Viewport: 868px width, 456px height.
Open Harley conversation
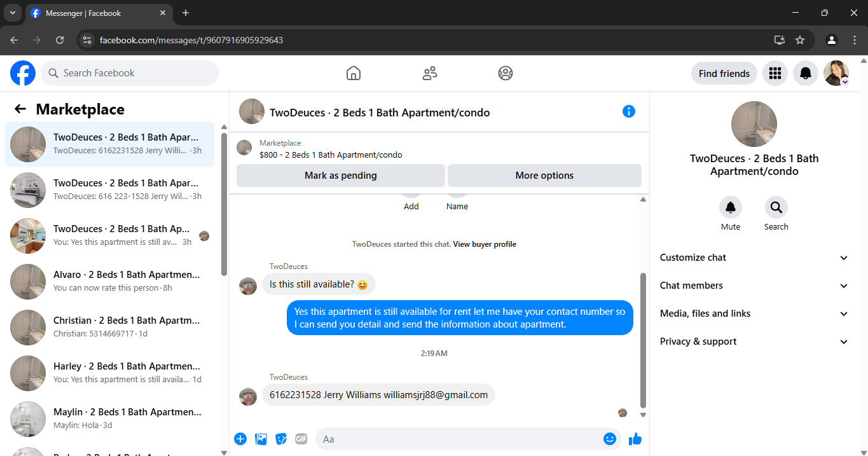click(109, 373)
